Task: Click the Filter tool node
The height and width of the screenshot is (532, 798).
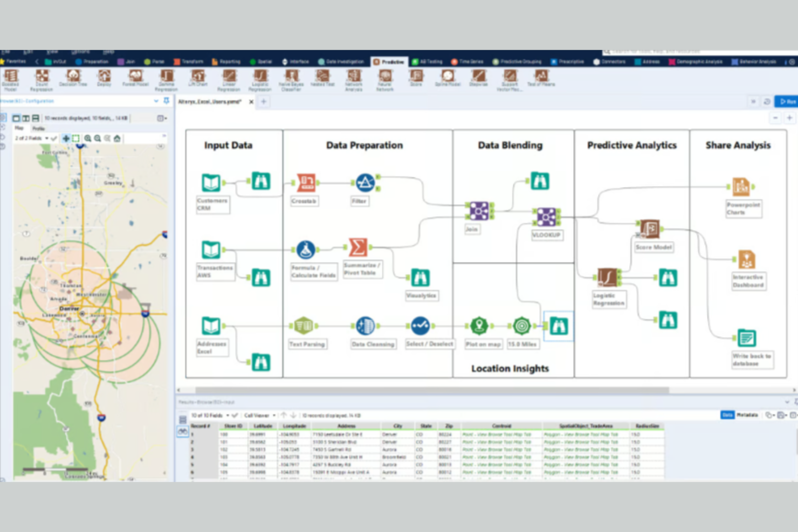Action: tap(365, 183)
